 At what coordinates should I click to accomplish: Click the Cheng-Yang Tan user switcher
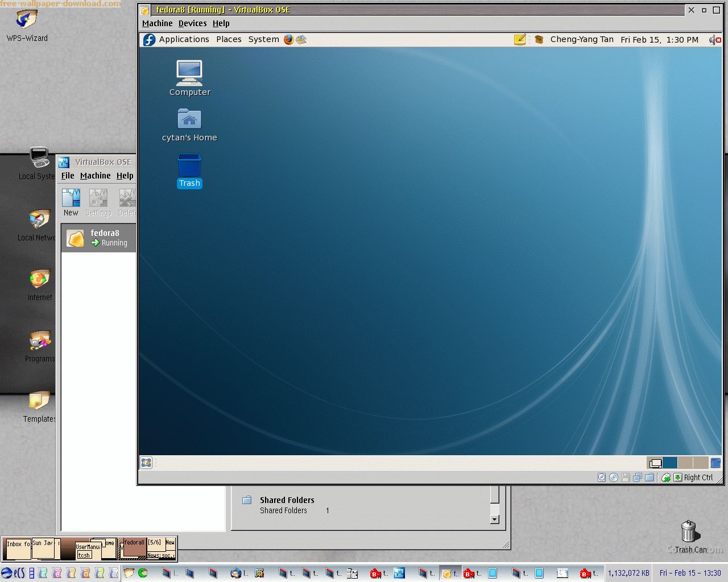click(582, 40)
